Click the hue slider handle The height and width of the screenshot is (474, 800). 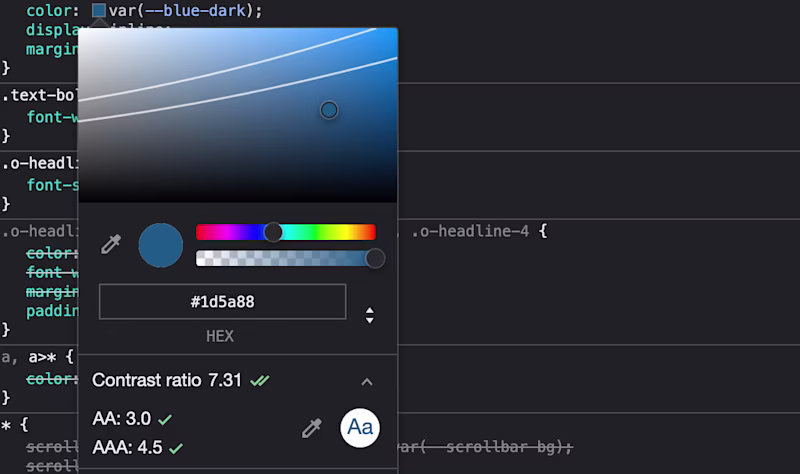(x=273, y=232)
